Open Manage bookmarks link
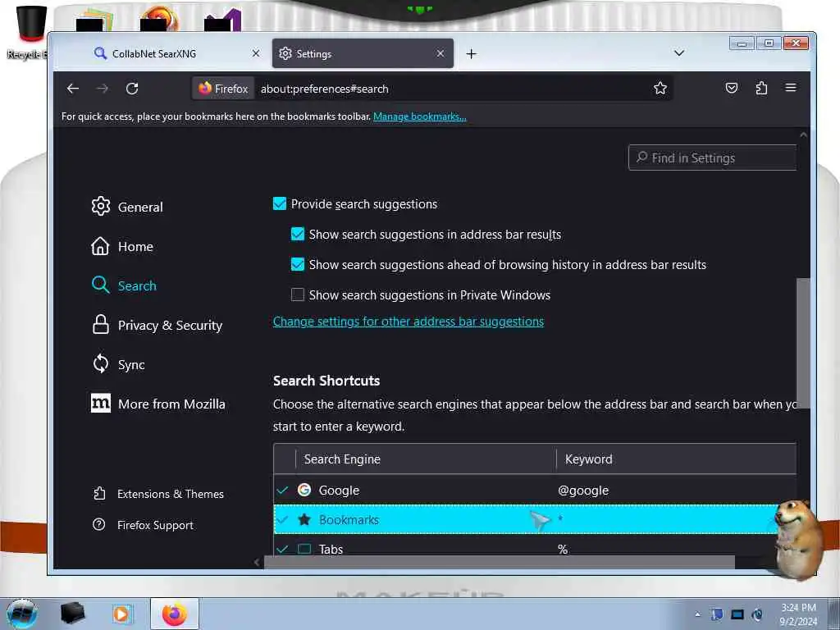The image size is (840, 630). [x=419, y=116]
